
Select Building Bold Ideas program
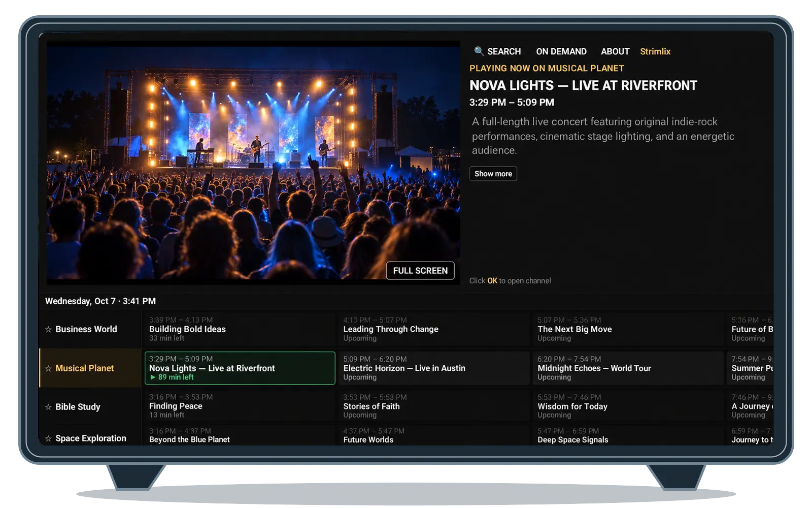point(240,329)
